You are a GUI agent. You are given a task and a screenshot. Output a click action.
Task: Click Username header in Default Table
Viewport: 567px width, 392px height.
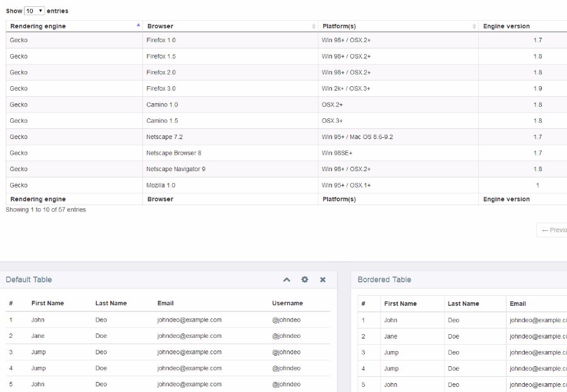[x=287, y=303]
